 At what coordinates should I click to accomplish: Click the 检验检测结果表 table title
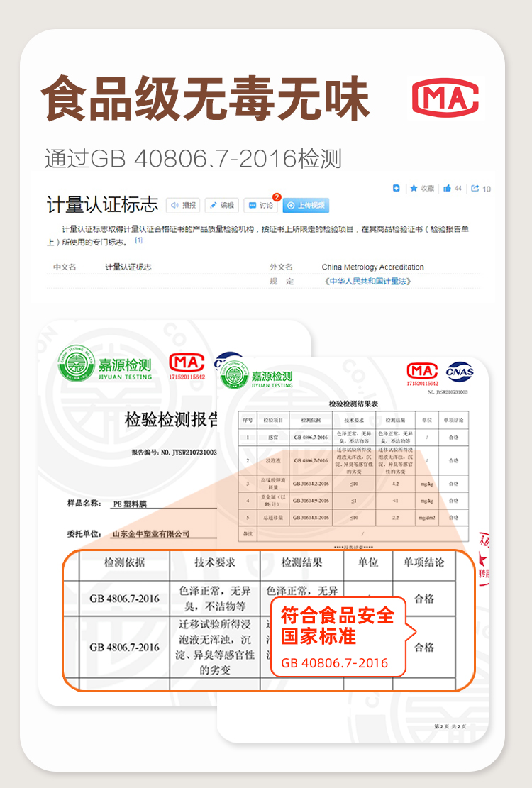coord(353,404)
